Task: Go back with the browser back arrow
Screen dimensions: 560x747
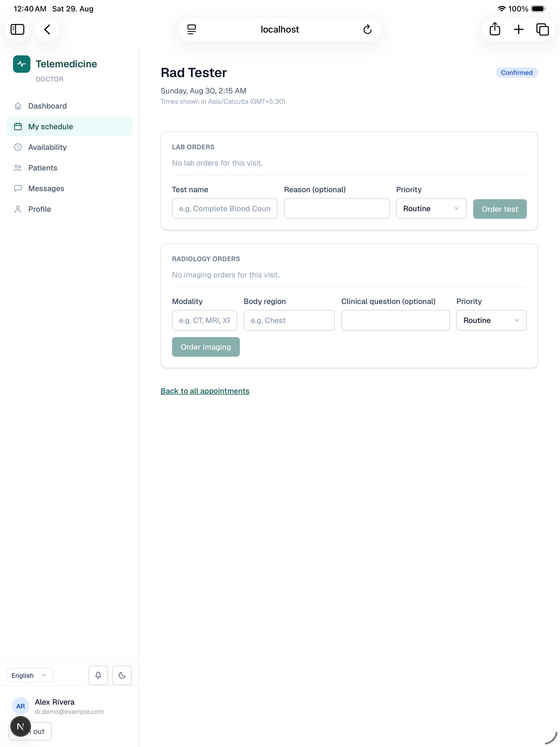Action: tap(47, 29)
